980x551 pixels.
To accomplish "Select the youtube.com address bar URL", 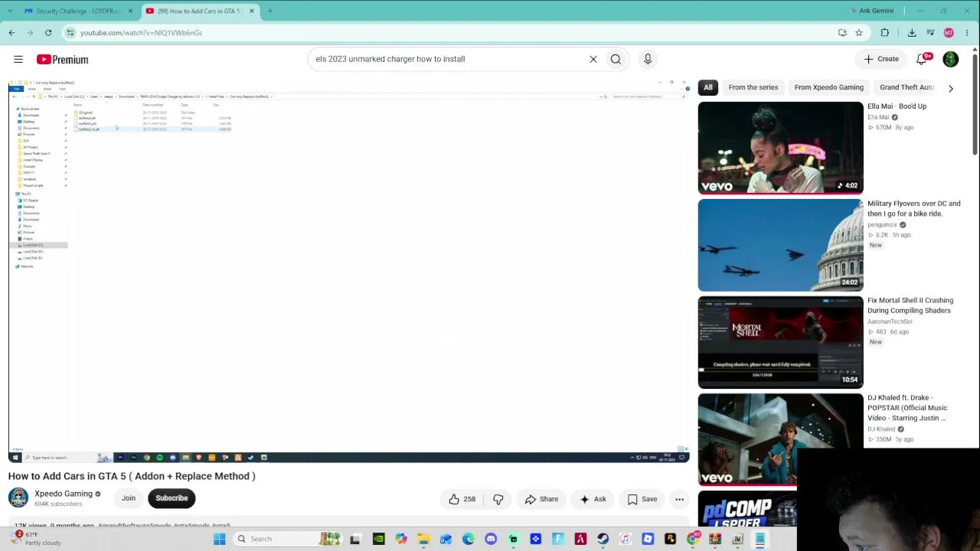I will pyautogui.click(x=141, y=33).
